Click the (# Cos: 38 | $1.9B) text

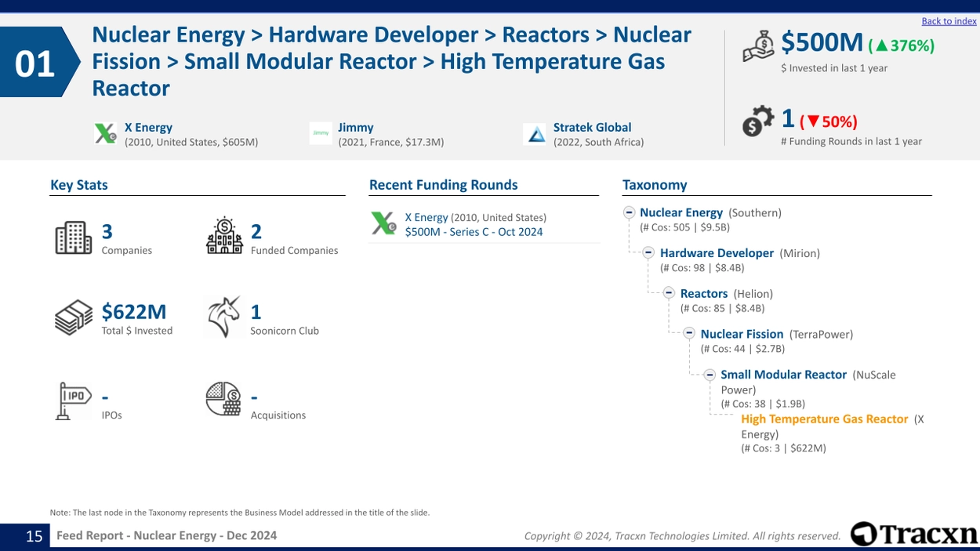[763, 404]
